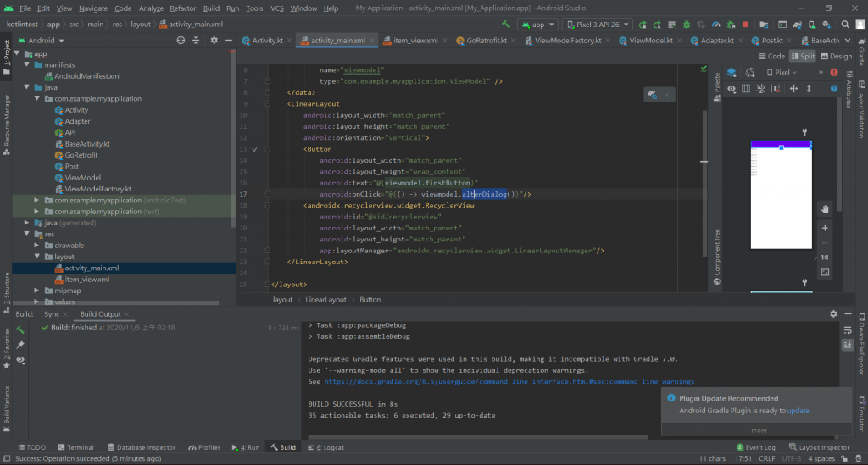Screen dimensions: 868x465
Task: Select the pan hand tool in design preview
Action: pyautogui.click(x=825, y=208)
